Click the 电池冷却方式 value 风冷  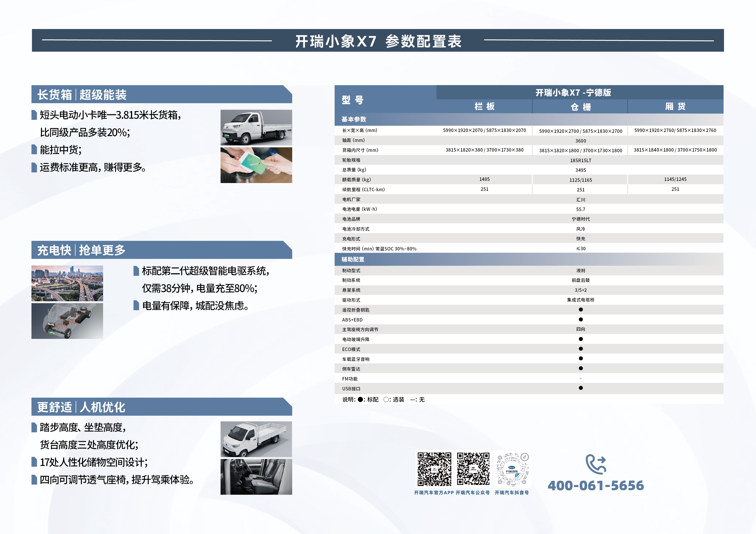click(581, 229)
